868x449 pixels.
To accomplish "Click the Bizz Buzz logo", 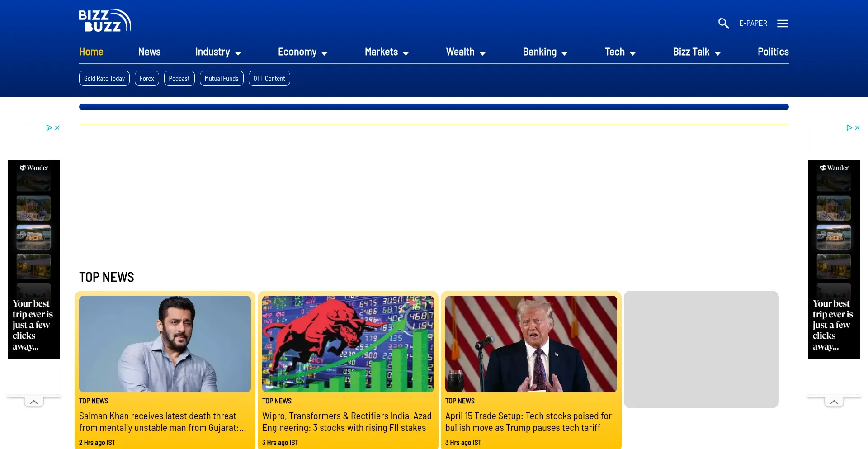I will (105, 21).
